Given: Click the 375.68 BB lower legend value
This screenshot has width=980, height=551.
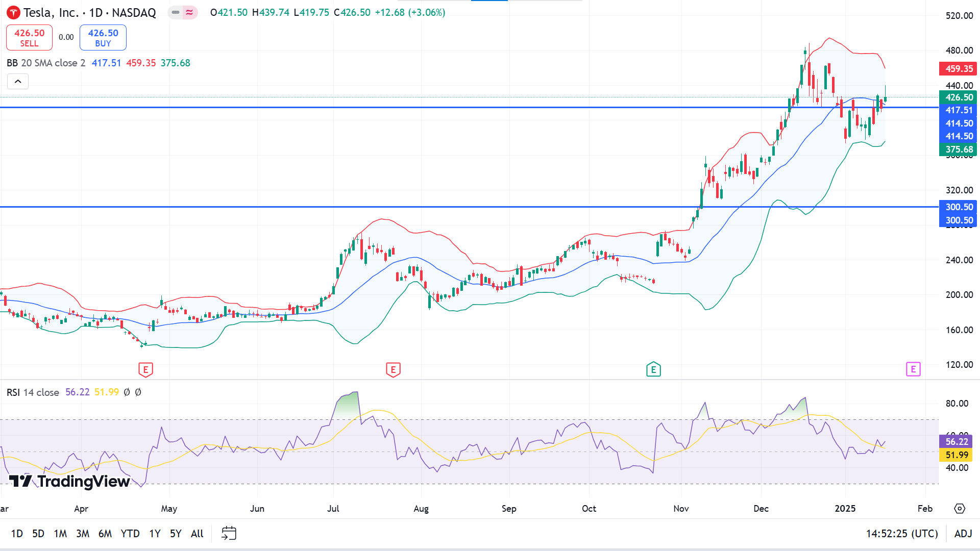Looking at the screenshot, I should point(176,63).
